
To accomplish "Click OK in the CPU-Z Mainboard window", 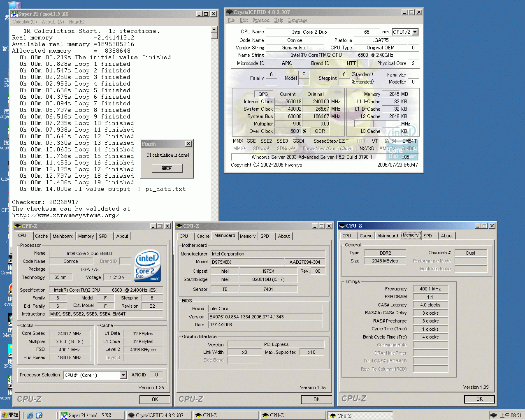I will [316, 399].
